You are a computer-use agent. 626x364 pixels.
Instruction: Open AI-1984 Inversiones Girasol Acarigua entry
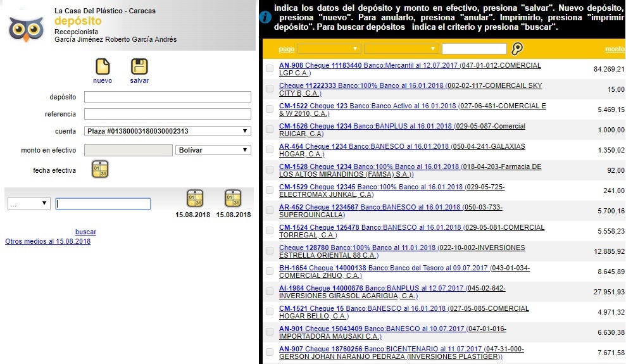392,292
